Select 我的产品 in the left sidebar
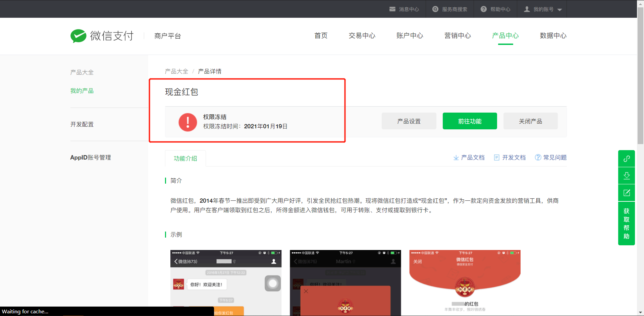This screenshot has height=316, width=644. coord(82,91)
